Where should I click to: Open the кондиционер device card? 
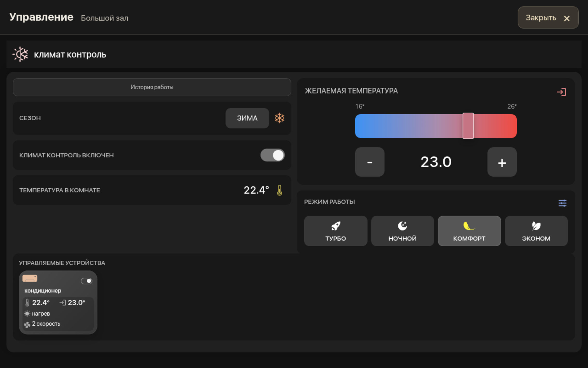coord(58,303)
